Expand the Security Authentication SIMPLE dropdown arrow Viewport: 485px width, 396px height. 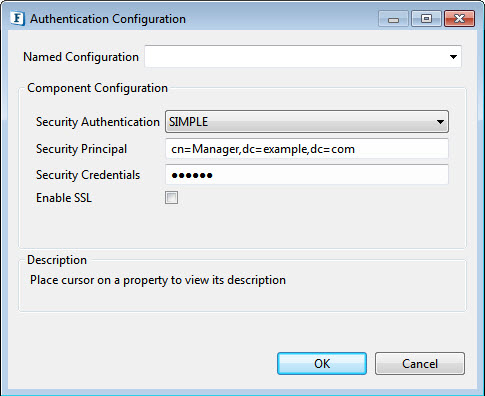coord(440,122)
